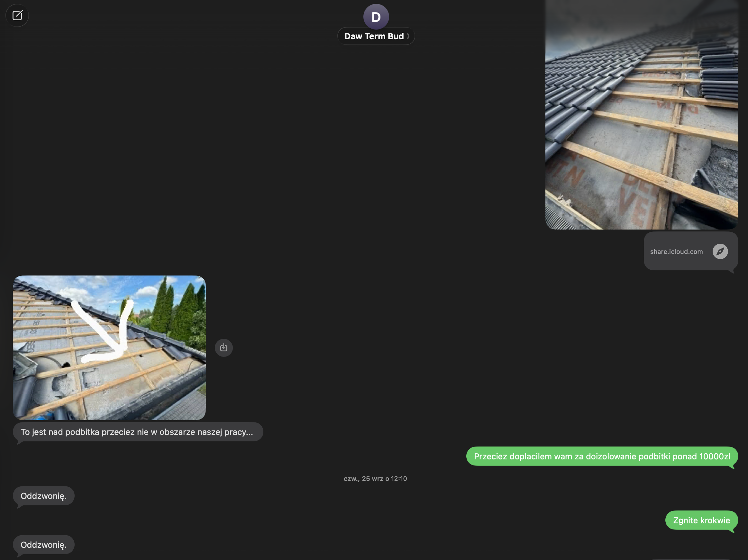Open Daw Term Bud contact details
Screen dimensions: 748x560
point(374,36)
